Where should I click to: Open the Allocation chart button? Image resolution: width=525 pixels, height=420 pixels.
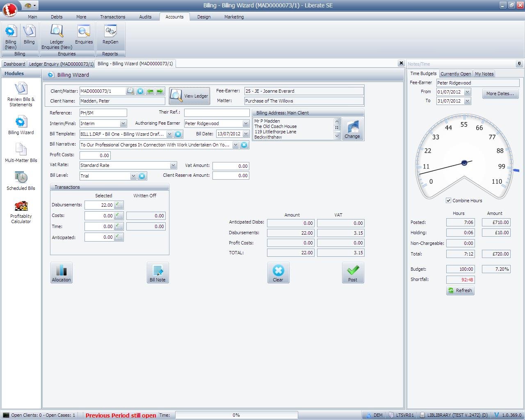pos(62,273)
